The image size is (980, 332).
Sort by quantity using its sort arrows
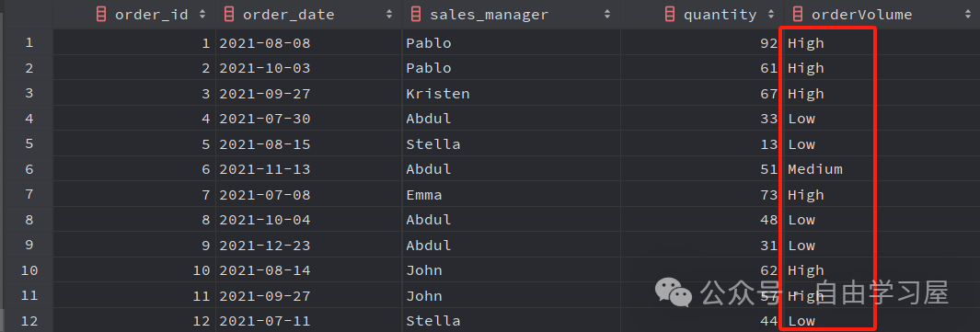(769, 15)
